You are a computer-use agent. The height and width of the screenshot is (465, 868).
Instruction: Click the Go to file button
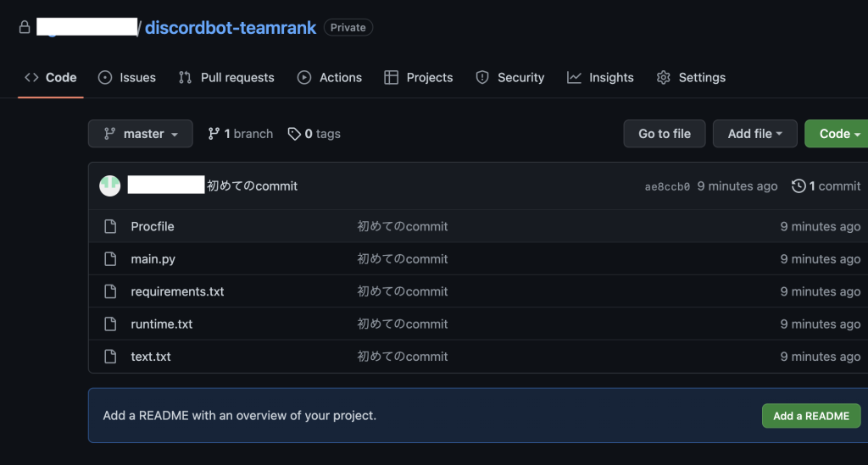665,134
